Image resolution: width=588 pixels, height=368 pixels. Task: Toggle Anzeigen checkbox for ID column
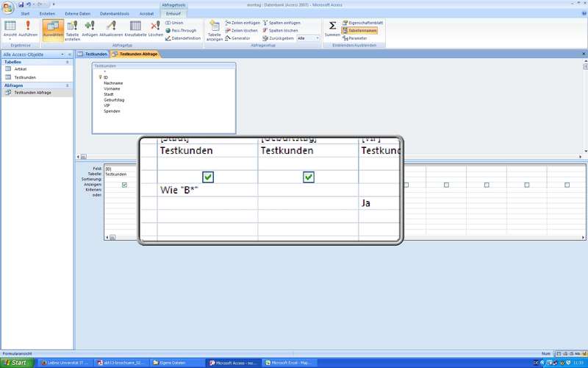click(x=124, y=185)
